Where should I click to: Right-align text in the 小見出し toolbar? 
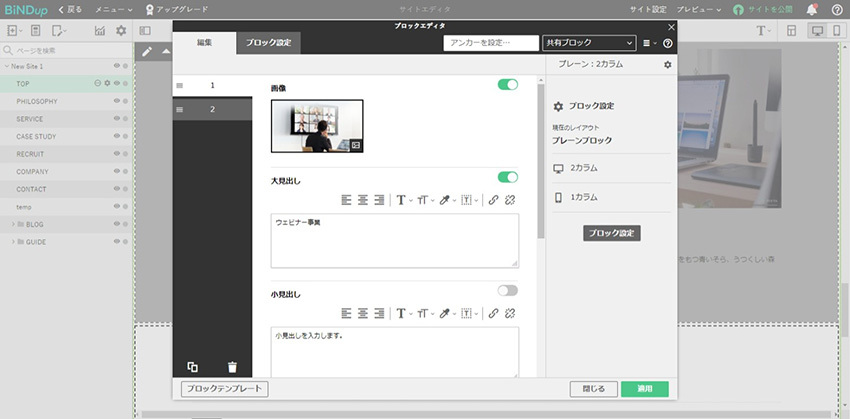point(379,312)
